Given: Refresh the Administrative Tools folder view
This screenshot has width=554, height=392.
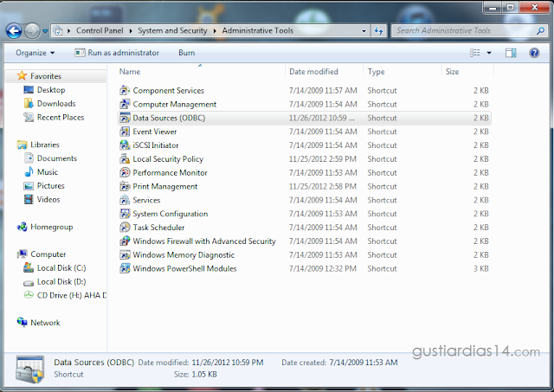Looking at the screenshot, I should (379, 31).
